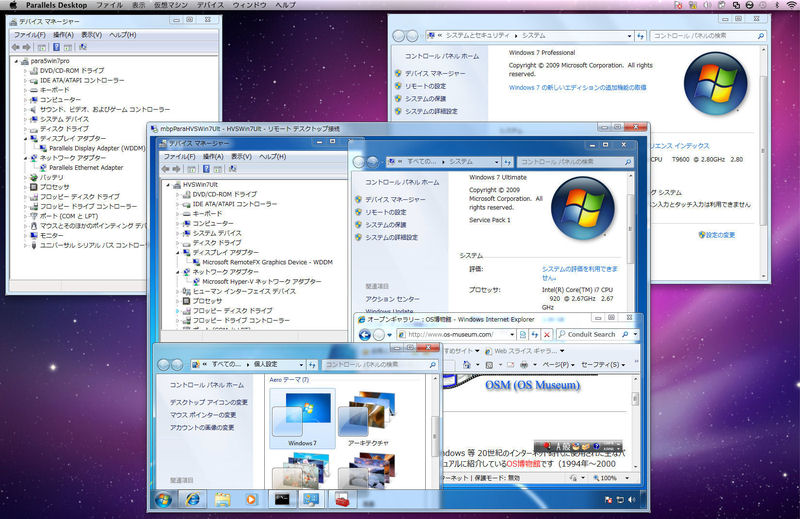
Task: Collapse ディスプレイ アダプター in para5win7pro tree
Action: coord(25,138)
